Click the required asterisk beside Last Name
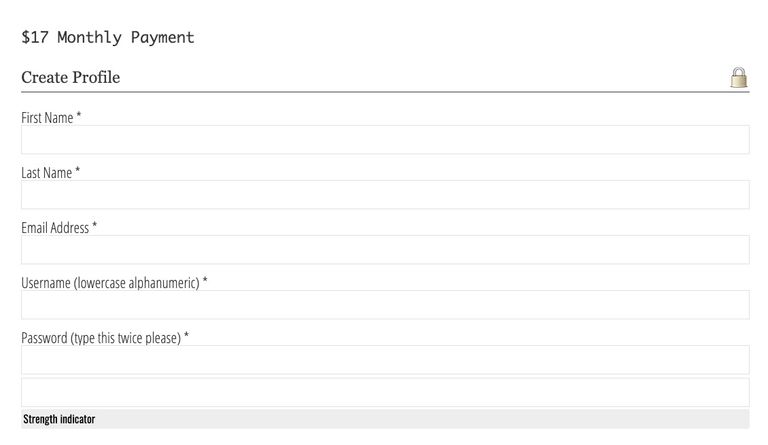The image size is (768, 445). click(78, 172)
